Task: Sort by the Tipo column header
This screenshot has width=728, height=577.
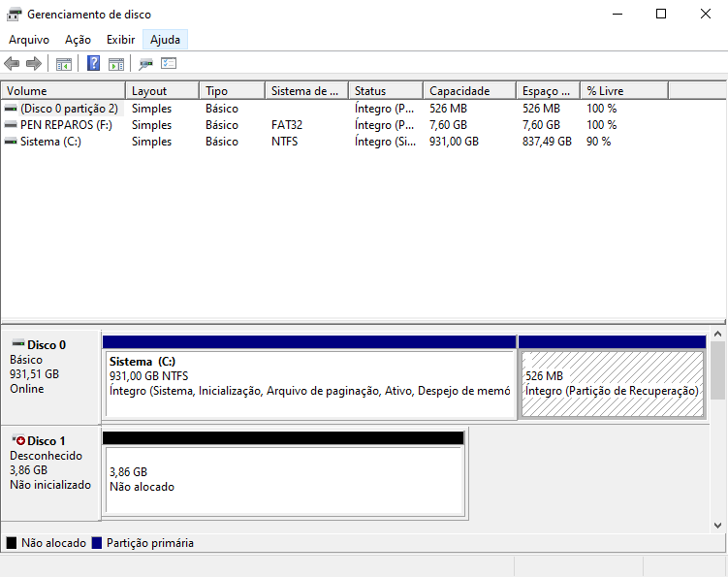Action: pos(232,90)
